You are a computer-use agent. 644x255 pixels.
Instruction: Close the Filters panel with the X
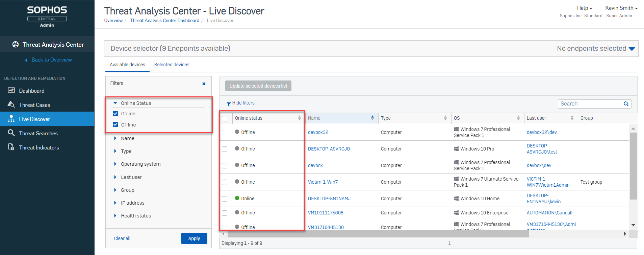click(x=204, y=84)
